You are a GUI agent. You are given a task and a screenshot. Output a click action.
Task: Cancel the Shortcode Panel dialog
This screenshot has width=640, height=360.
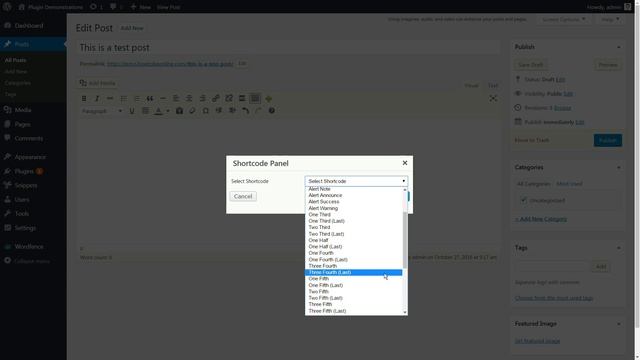(243, 196)
